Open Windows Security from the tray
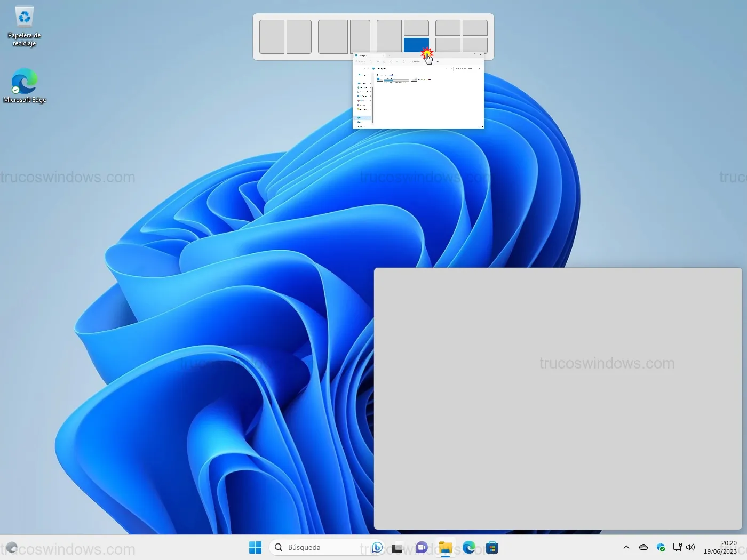Screen dimensions: 747x560 661,548
